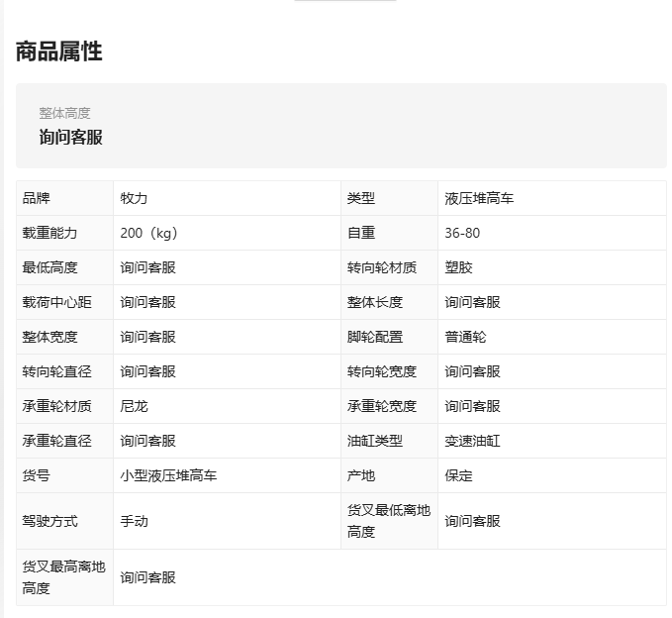Click the 200（kg） load capacity value
Screen dimensions: 672x618
148,233
